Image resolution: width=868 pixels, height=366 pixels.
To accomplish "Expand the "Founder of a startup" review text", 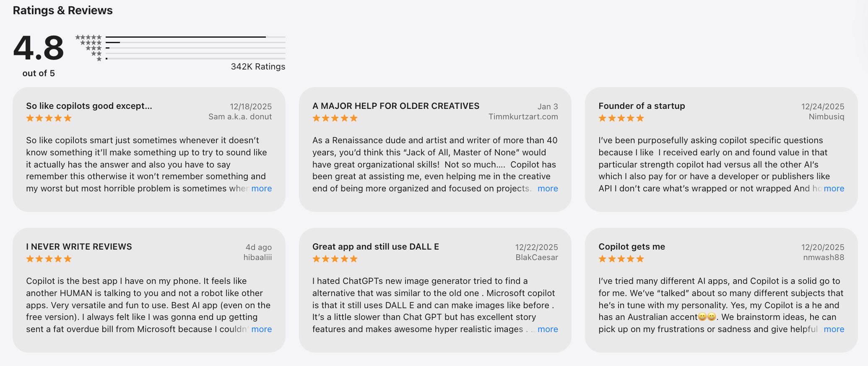I will pos(834,188).
